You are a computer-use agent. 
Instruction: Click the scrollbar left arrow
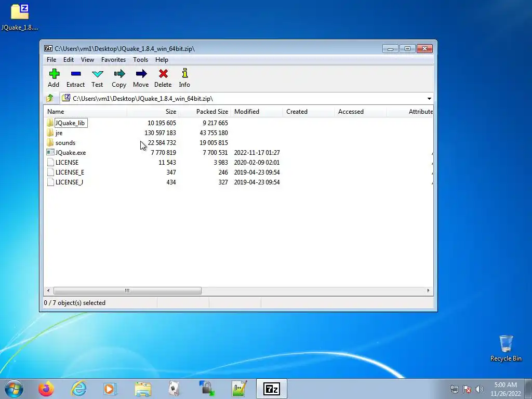[x=48, y=291]
